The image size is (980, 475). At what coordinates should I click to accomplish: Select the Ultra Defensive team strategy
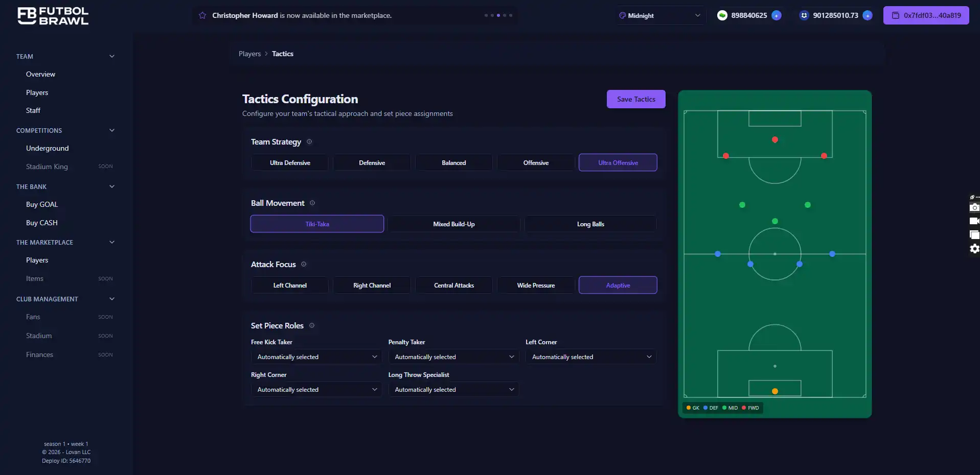289,162
